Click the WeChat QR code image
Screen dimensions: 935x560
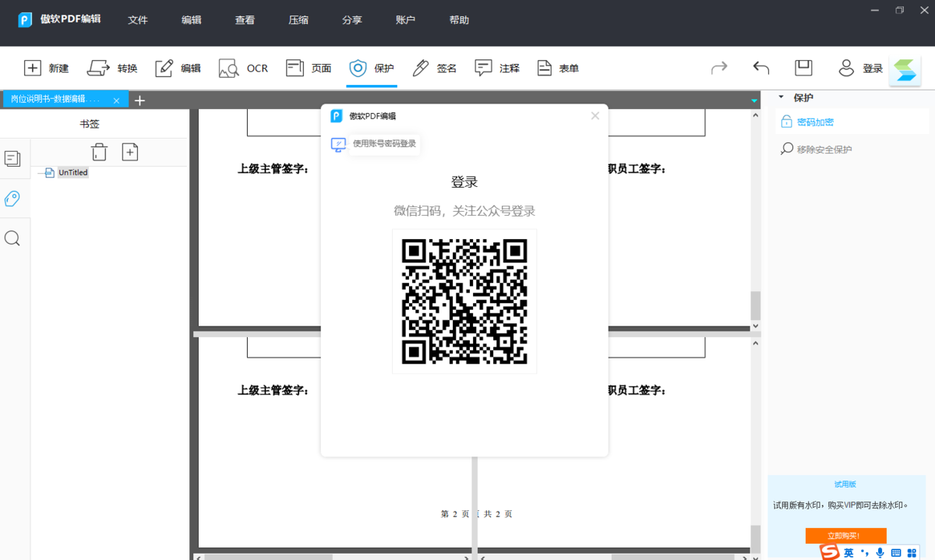pos(464,301)
